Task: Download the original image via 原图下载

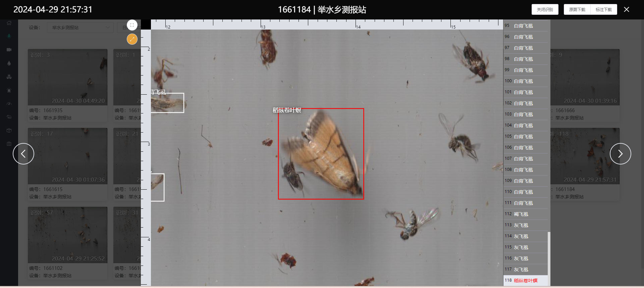Action: pyautogui.click(x=577, y=9)
